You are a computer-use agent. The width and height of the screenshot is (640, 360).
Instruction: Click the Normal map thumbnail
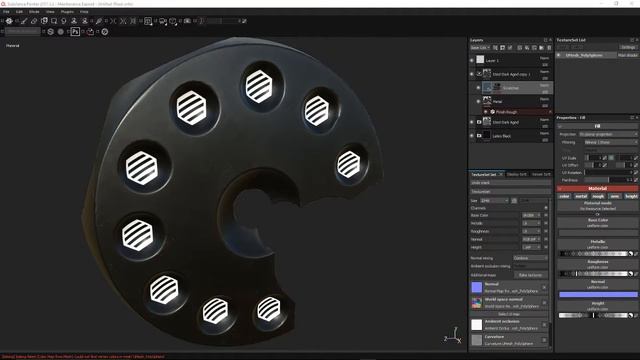click(x=477, y=287)
